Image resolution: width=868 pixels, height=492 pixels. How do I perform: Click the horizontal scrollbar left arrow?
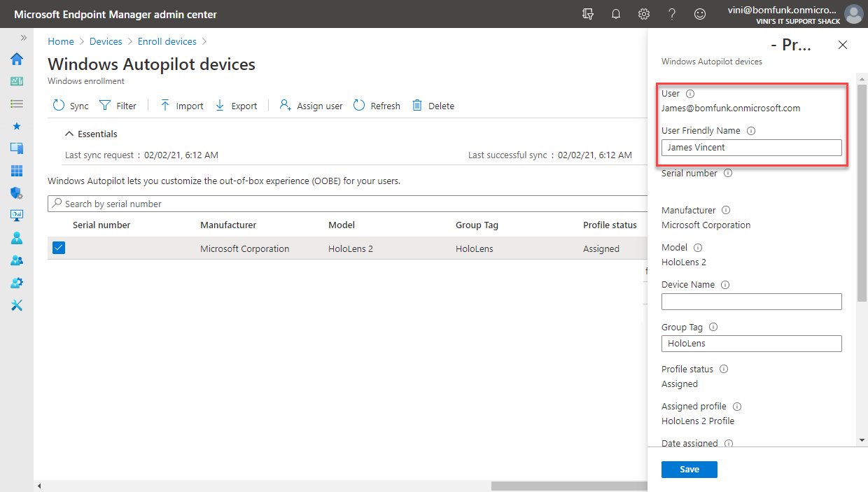tap(39, 486)
